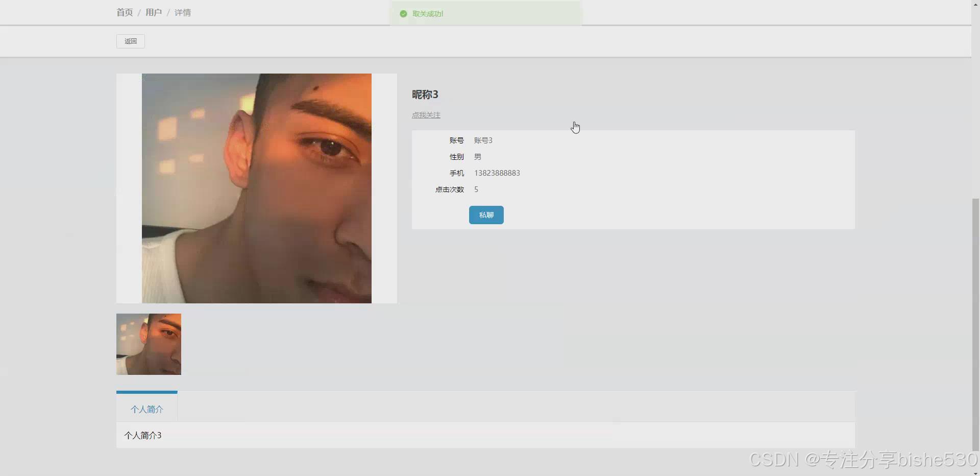Select 详情 breadcrumb item
Image resolution: width=980 pixels, height=476 pixels.
(183, 12)
